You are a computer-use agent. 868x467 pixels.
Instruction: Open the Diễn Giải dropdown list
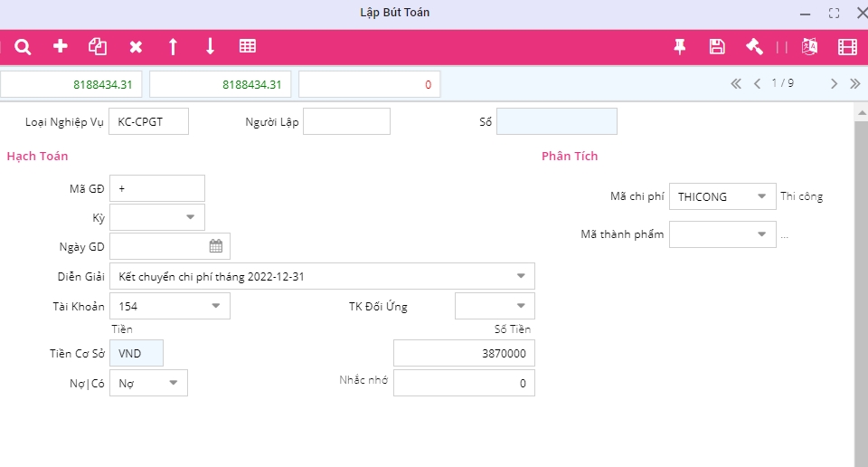521,276
